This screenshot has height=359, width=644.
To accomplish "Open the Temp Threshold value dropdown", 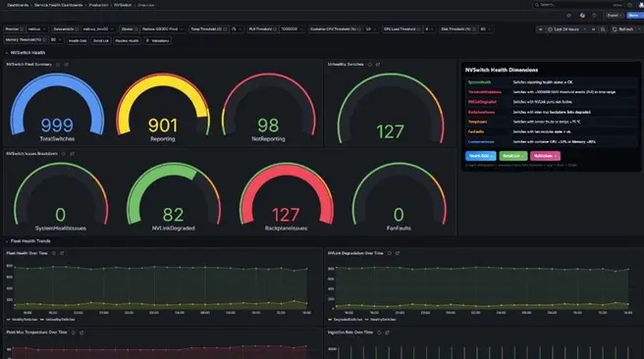I will (x=237, y=29).
